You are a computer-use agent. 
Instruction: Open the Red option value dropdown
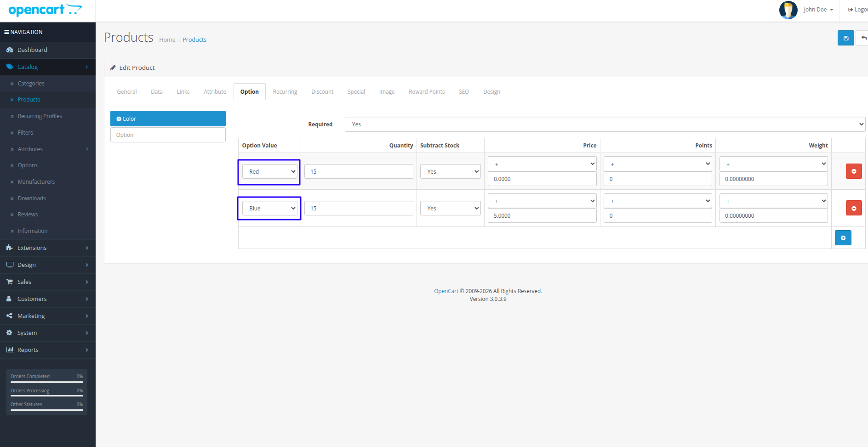click(269, 171)
